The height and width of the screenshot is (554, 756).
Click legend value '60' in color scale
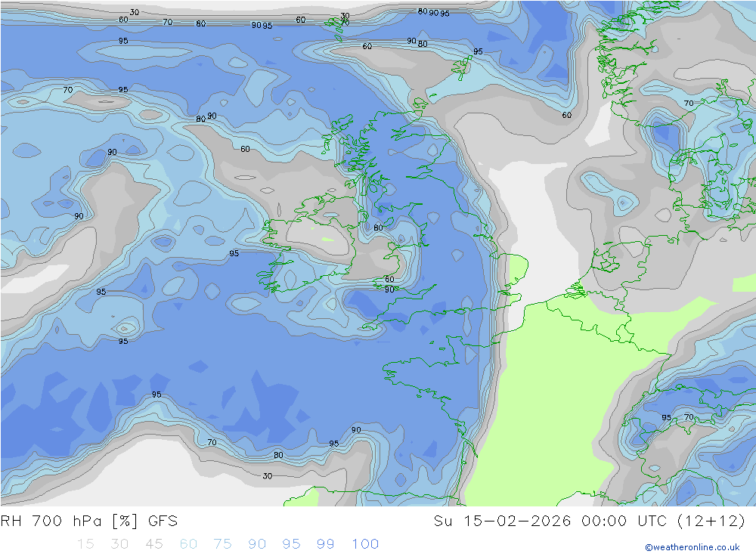coord(188,544)
